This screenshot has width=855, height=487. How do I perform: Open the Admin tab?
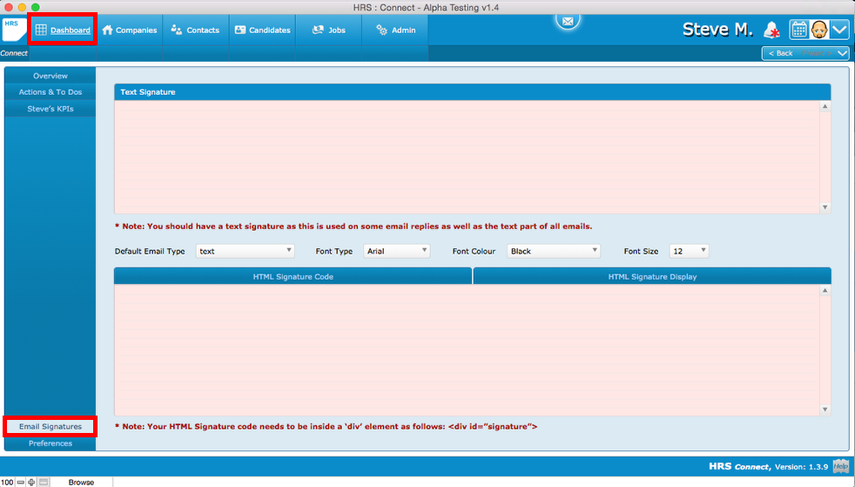click(395, 30)
